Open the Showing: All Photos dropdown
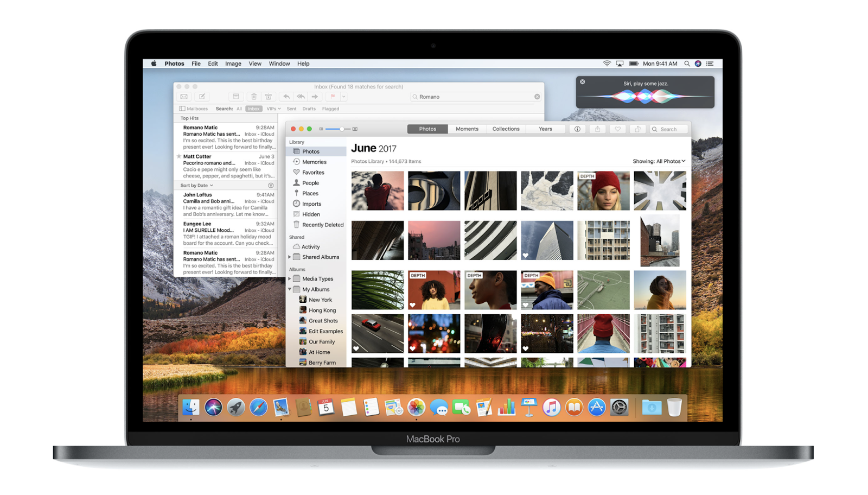This screenshot has height=495, width=868. 659,161
